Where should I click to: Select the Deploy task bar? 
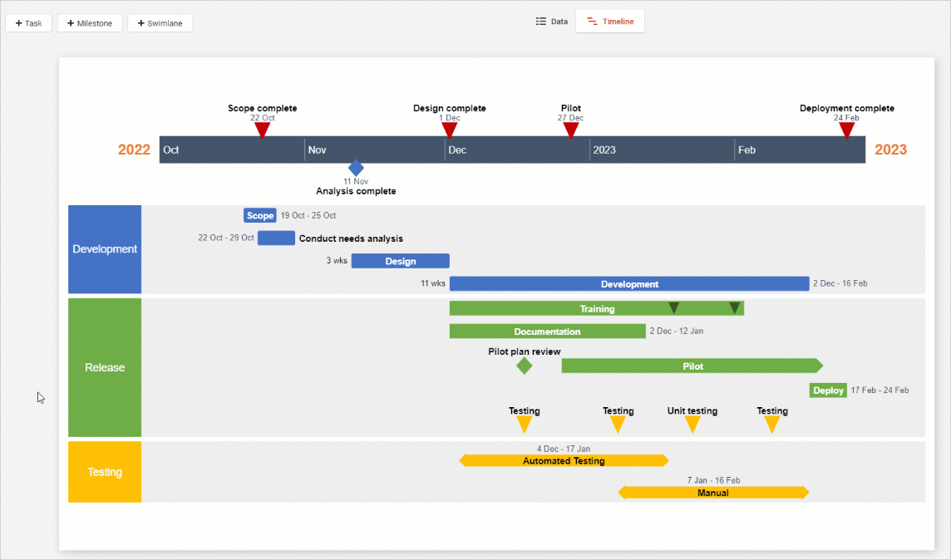[x=827, y=390]
